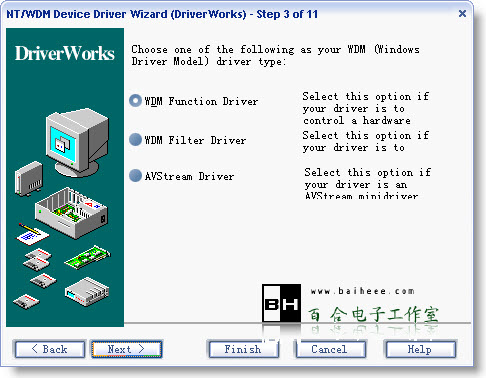Return to previous step with Back
The width and height of the screenshot is (486, 378).
pyautogui.click(x=50, y=349)
